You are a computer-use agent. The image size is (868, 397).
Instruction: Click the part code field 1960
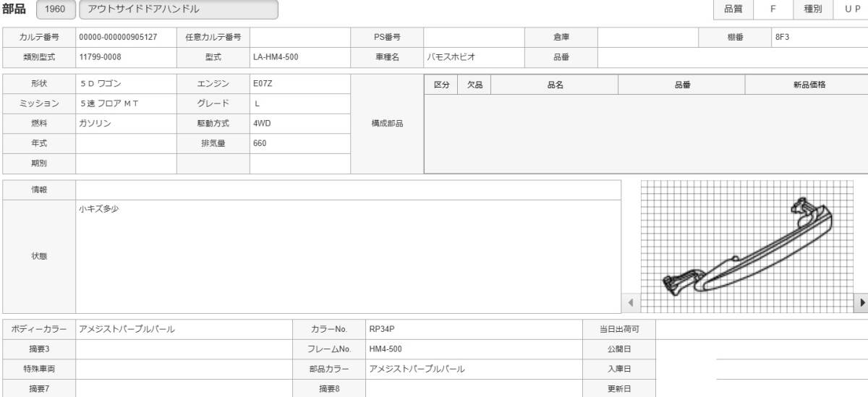tap(56, 9)
